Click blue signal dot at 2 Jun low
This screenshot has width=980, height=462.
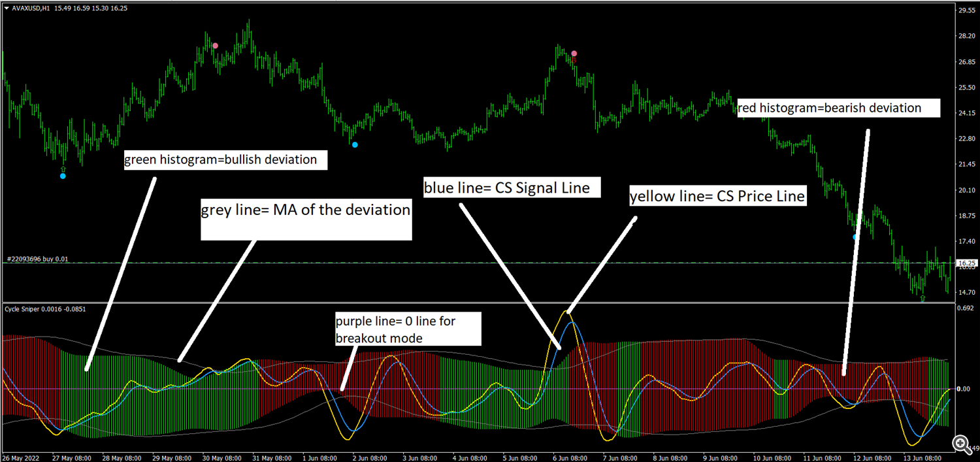(355, 144)
